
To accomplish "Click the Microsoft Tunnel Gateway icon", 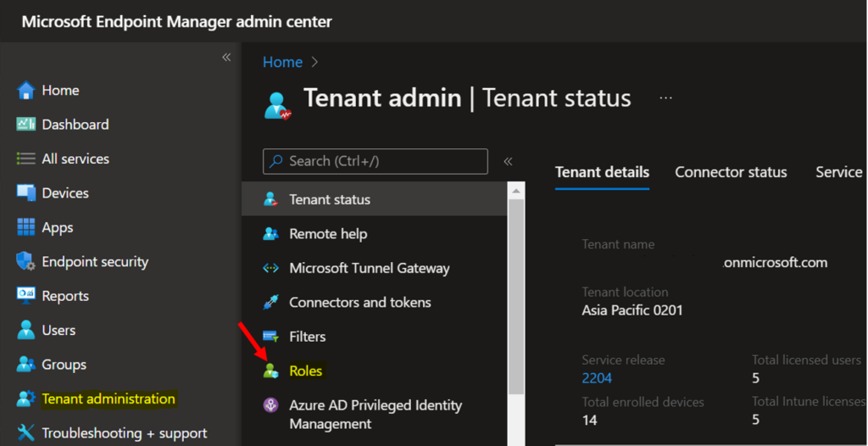I will [270, 268].
